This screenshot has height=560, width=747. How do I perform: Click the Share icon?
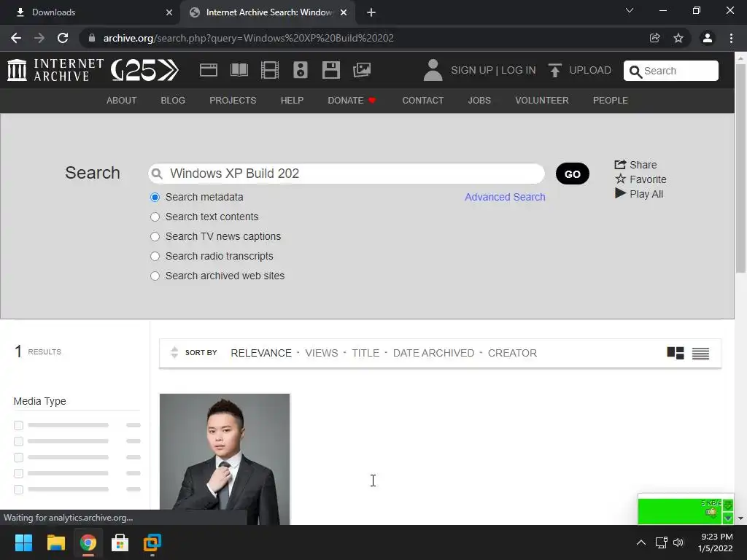click(x=620, y=164)
